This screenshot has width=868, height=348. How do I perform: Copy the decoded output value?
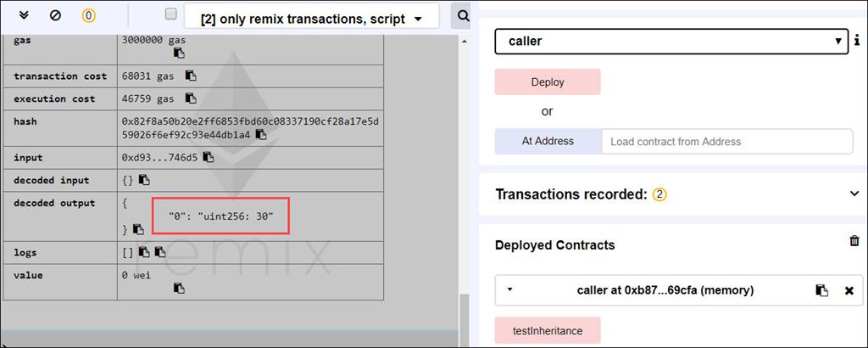[x=138, y=229]
